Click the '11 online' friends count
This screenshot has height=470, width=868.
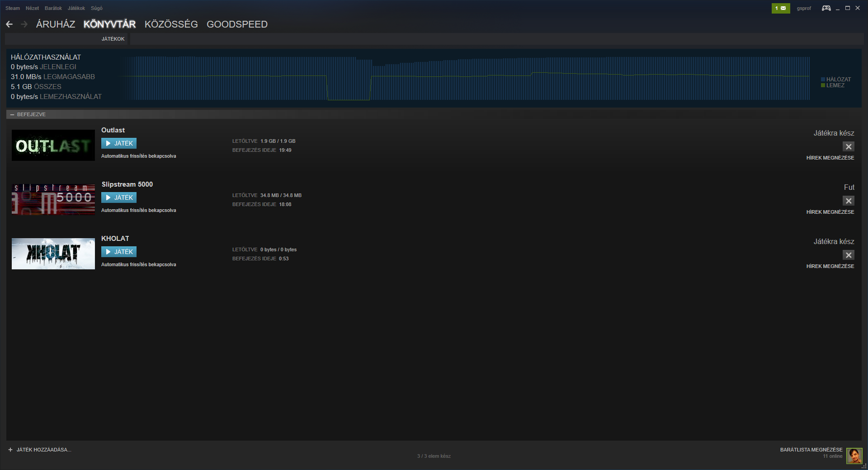833,456
